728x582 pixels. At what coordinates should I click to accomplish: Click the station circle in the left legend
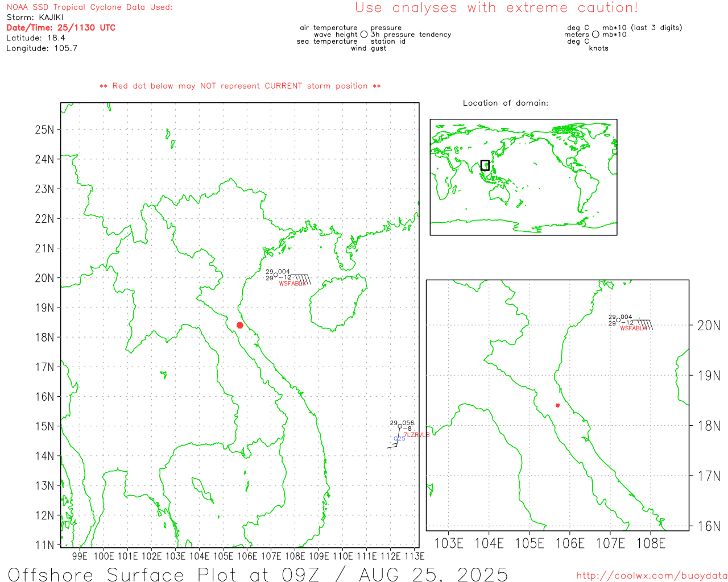coord(364,35)
